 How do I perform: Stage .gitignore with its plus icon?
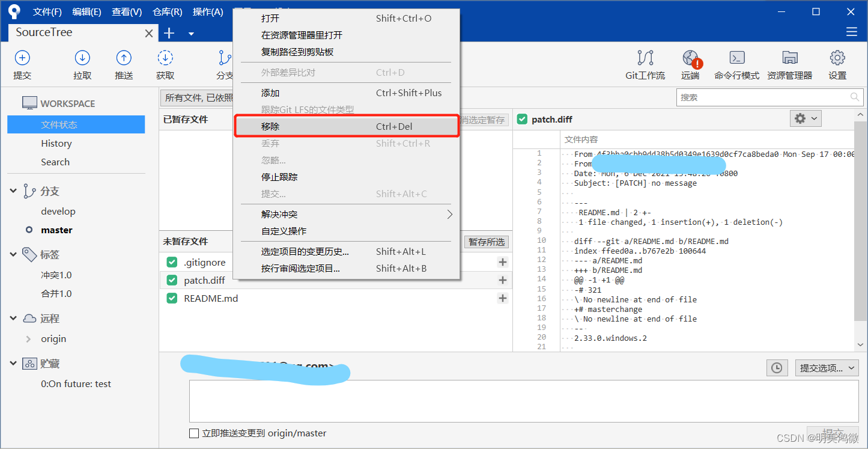[x=503, y=262]
